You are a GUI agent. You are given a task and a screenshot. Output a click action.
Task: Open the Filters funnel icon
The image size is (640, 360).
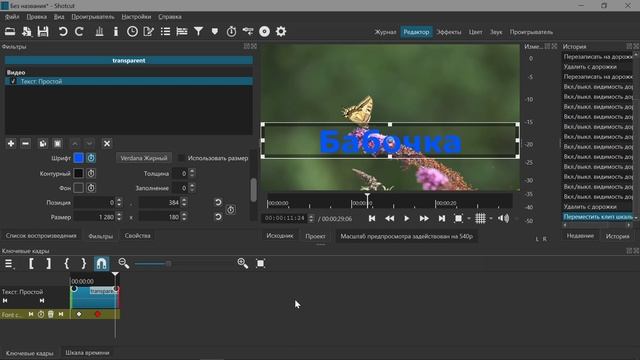(x=198, y=31)
